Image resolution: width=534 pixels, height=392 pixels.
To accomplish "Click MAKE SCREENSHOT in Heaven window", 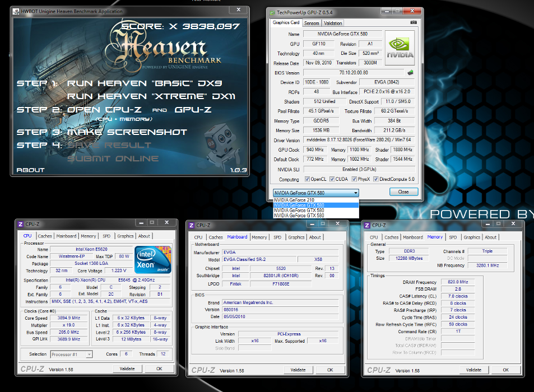I will (127, 132).
